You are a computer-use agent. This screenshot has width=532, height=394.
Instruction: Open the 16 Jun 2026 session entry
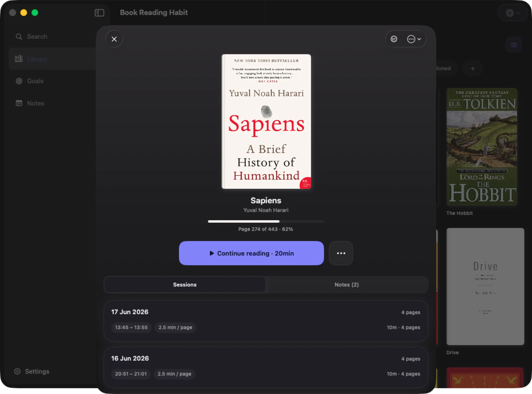tap(266, 367)
